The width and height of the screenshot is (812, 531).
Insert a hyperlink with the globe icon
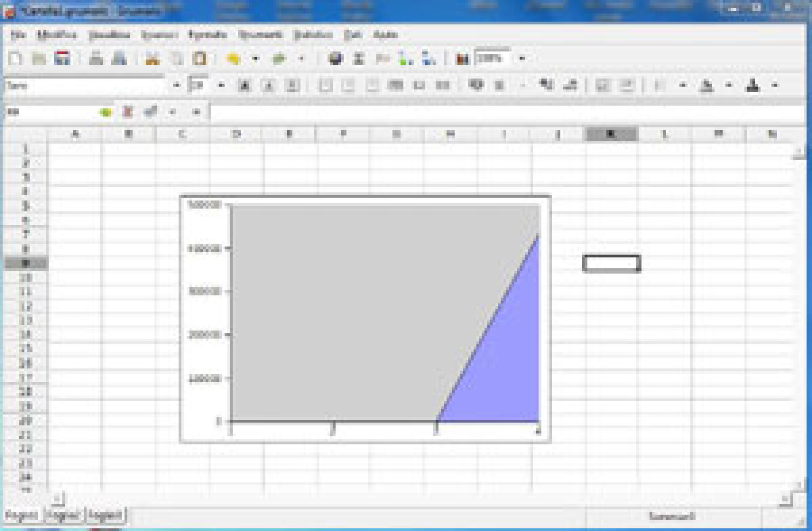click(x=335, y=59)
